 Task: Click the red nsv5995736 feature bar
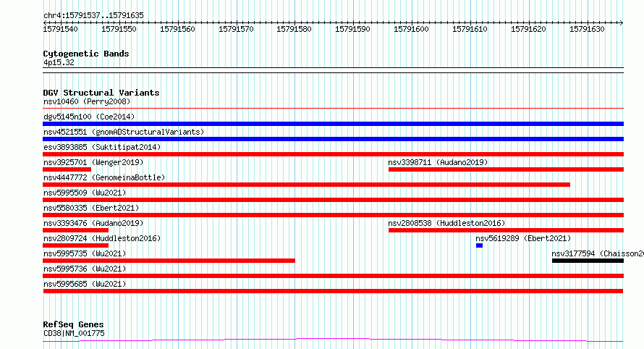[x=333, y=276]
